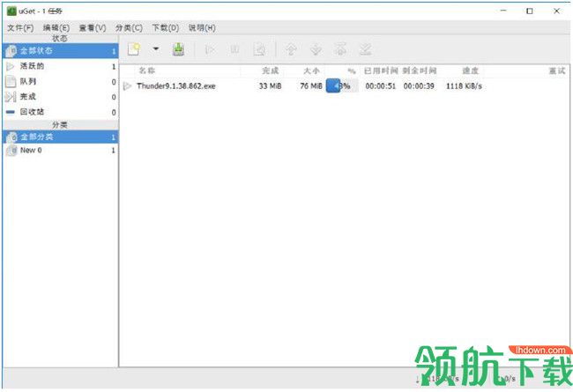Click the download properties toolbar icon
This screenshot has width=573, height=392.
click(x=259, y=49)
